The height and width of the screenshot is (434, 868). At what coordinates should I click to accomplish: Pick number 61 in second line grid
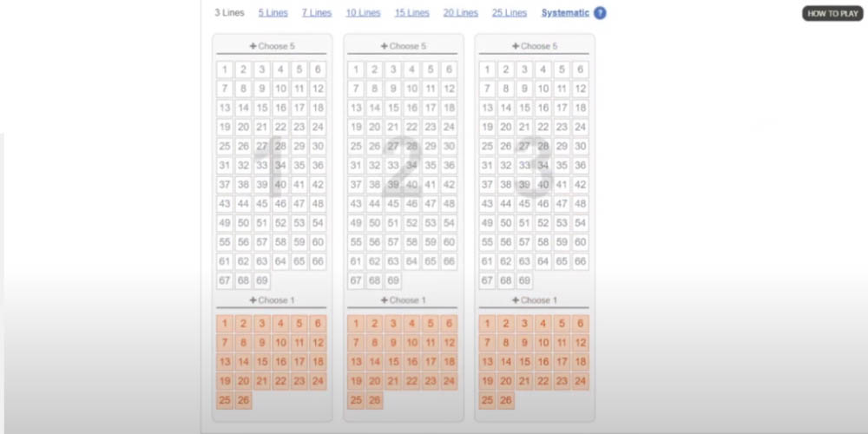[x=356, y=261]
